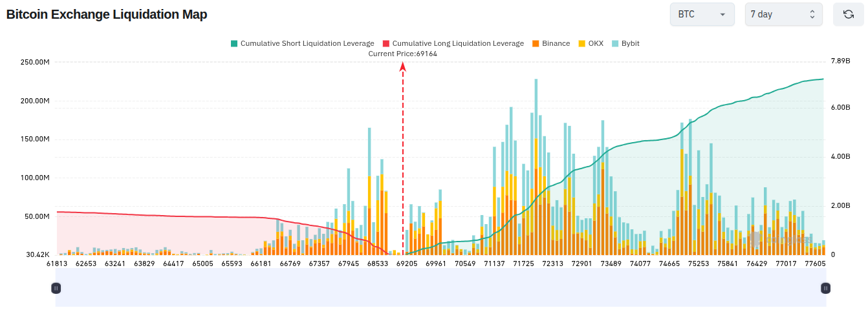Click the Current Price:69164 label
Viewport: 868px width, 310px height.
coord(402,54)
